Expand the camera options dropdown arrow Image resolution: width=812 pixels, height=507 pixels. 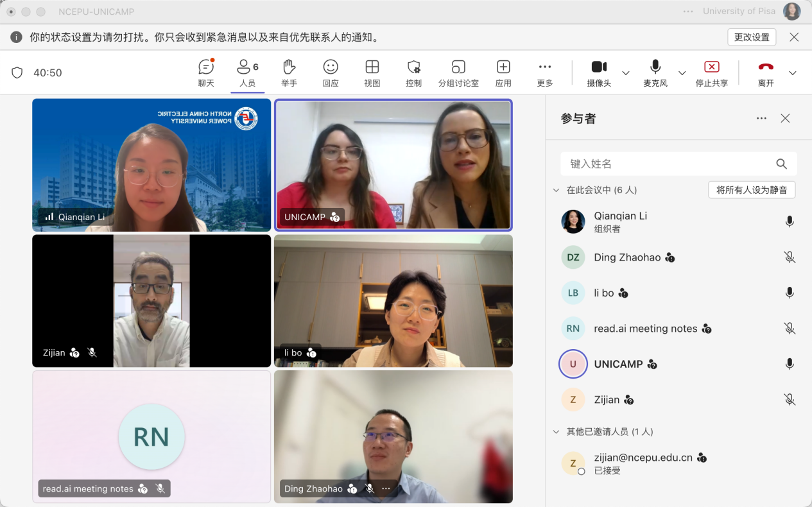coord(626,73)
